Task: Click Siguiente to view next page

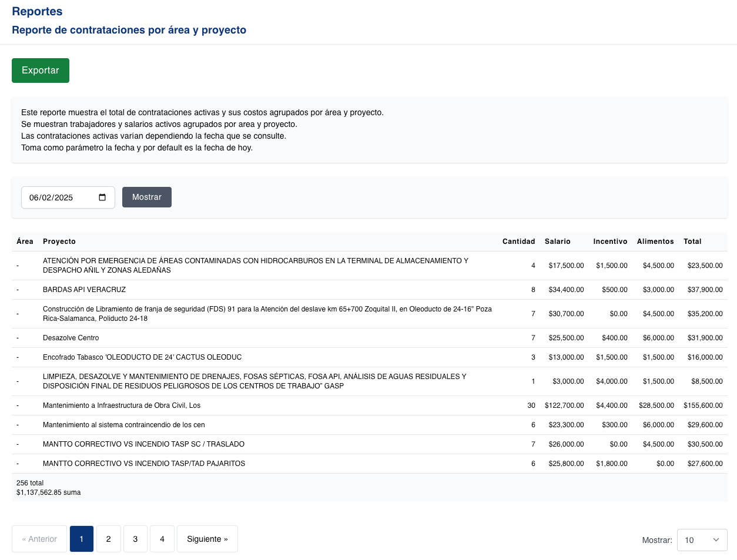Action: point(207,539)
